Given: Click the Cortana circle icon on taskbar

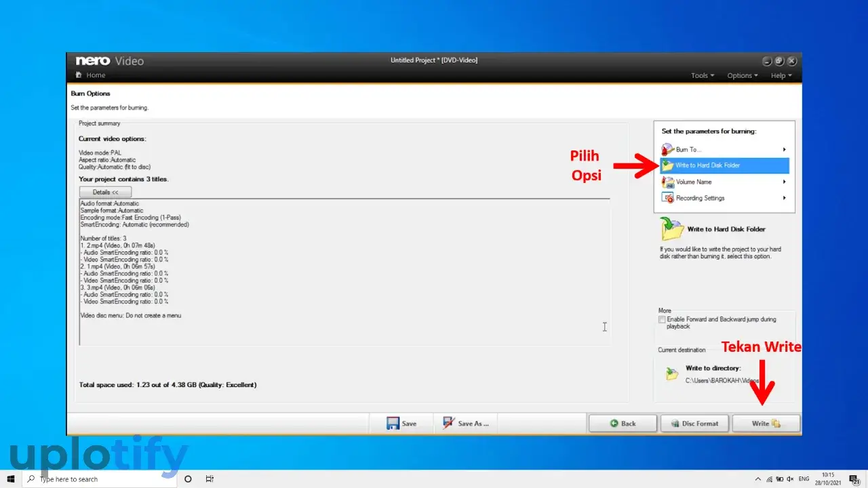Looking at the screenshot, I should pyautogui.click(x=188, y=479).
